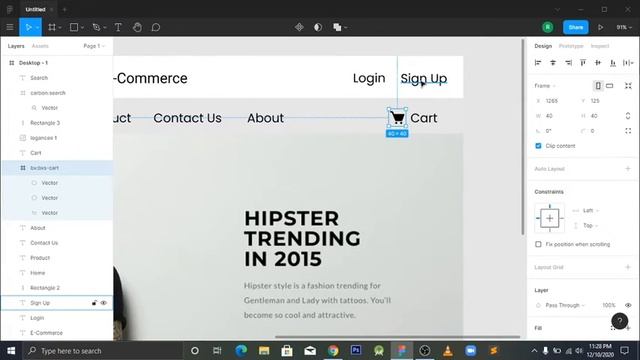Select the Text tool

coord(118,27)
